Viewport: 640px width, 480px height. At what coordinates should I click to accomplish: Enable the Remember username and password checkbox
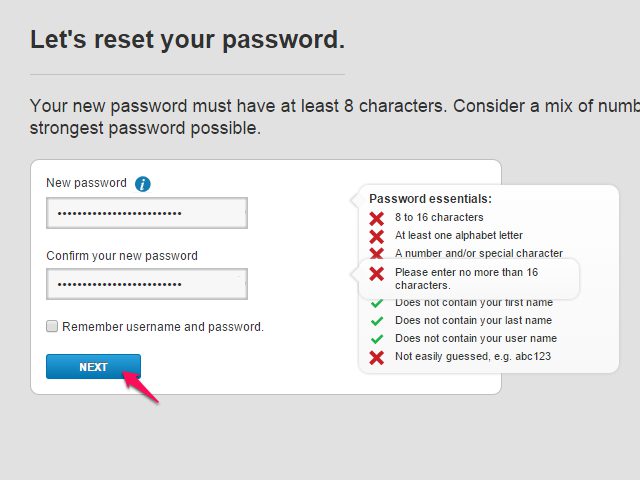pos(52,326)
